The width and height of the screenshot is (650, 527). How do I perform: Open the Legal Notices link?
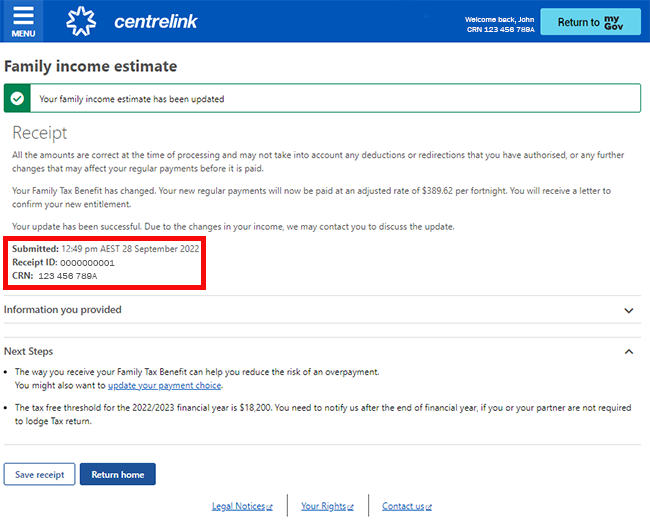click(238, 506)
